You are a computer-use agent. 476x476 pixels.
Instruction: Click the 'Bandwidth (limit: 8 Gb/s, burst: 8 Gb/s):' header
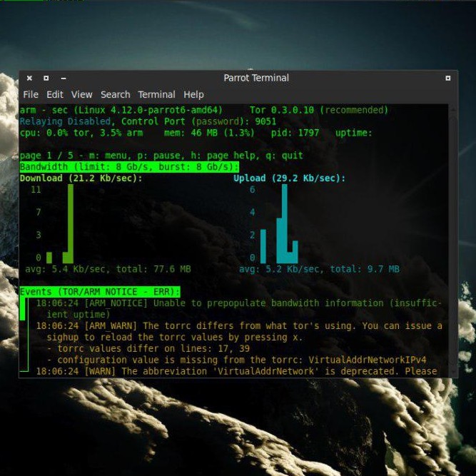tap(129, 167)
